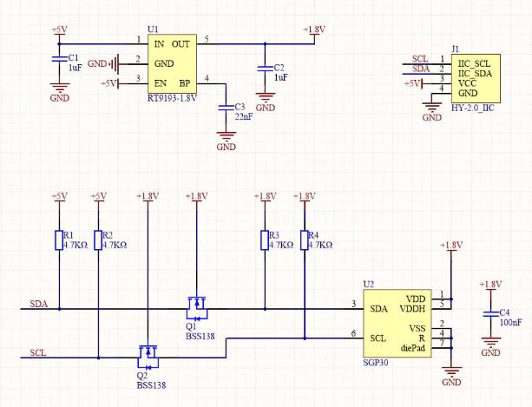Image resolution: width=532 pixels, height=407 pixels.
Task: Select resistor R4 near the SGP30
Action: [x=305, y=240]
